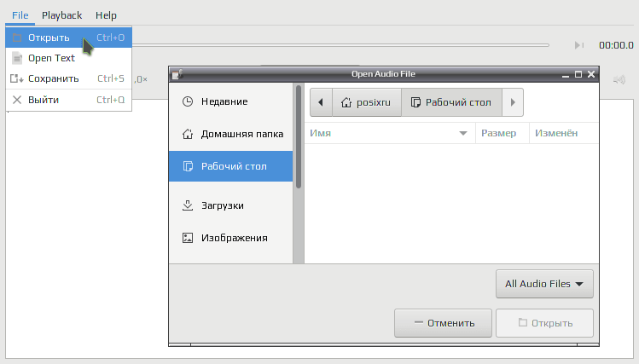639x364 pixels.
Task: Select Домашняя папка in the sidebar
Action: point(230,134)
